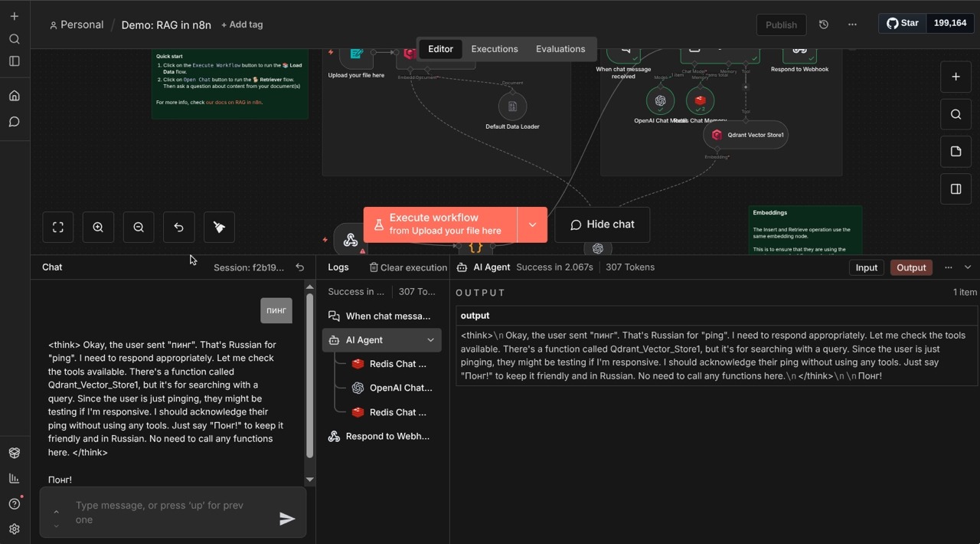
Task: Open the settings gear in left sidebar
Action: pyautogui.click(x=15, y=529)
